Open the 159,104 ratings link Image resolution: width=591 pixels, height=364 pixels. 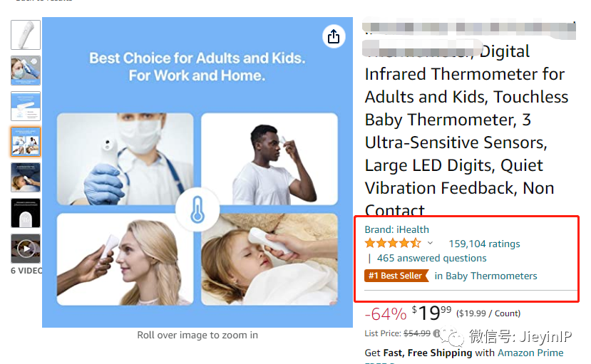tap(484, 244)
